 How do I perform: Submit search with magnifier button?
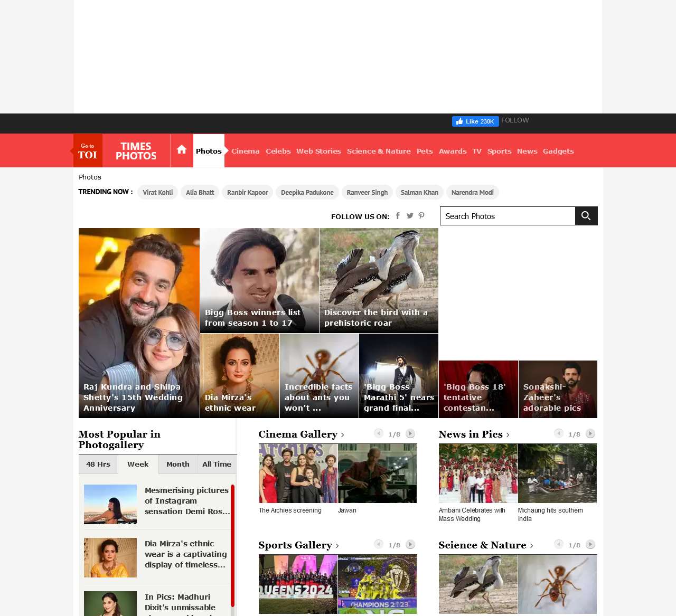click(x=586, y=216)
